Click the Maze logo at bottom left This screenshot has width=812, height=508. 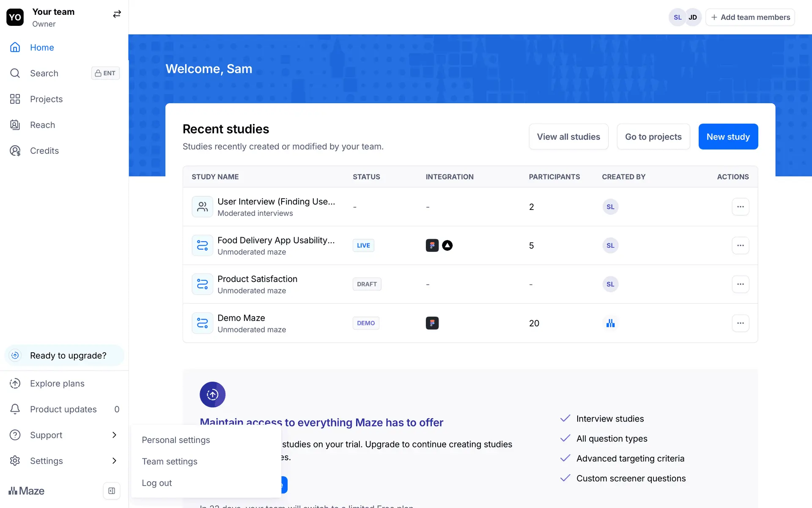coord(27,491)
